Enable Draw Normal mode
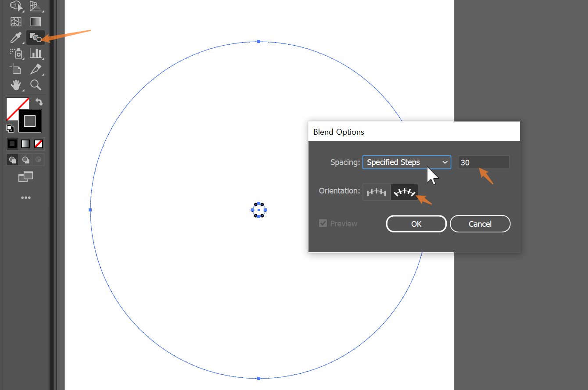Viewport: 588px width, 390px height. (x=12, y=160)
